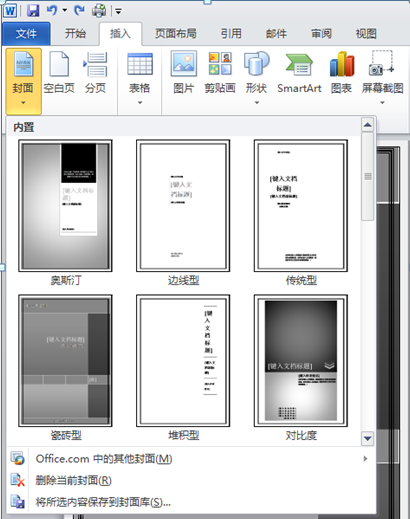The width and height of the screenshot is (410, 519).
Task: Choose the 奥斯汀 cover page thumbnail
Action: pyautogui.click(x=65, y=206)
